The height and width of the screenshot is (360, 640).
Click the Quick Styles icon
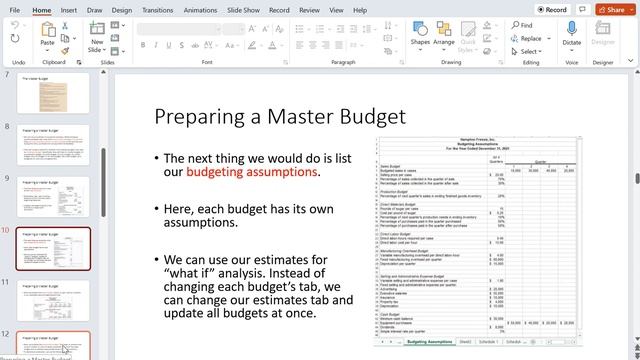pos(468,30)
